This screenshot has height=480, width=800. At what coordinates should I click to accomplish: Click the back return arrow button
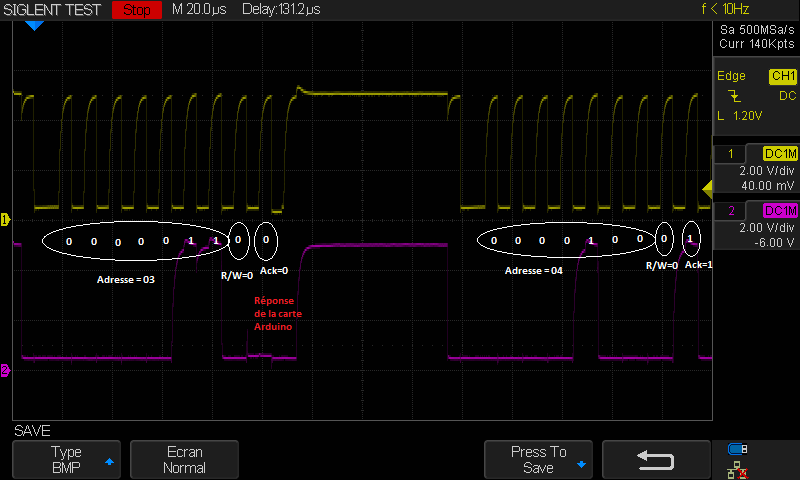click(x=656, y=459)
